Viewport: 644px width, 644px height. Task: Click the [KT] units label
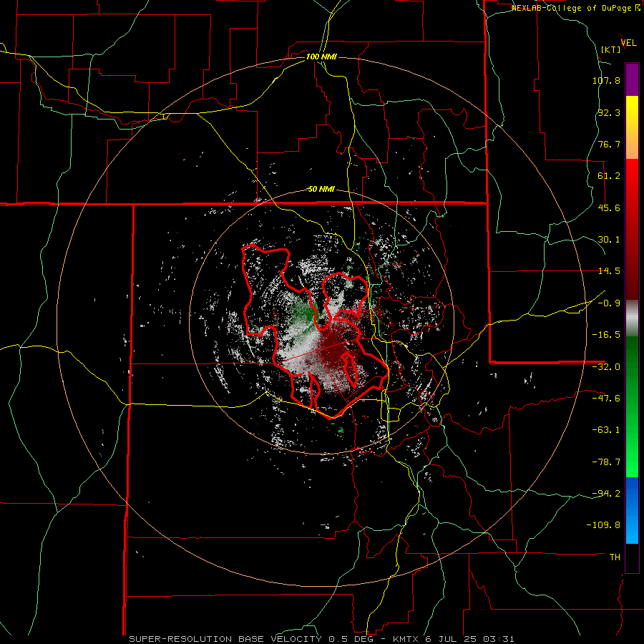pos(610,49)
